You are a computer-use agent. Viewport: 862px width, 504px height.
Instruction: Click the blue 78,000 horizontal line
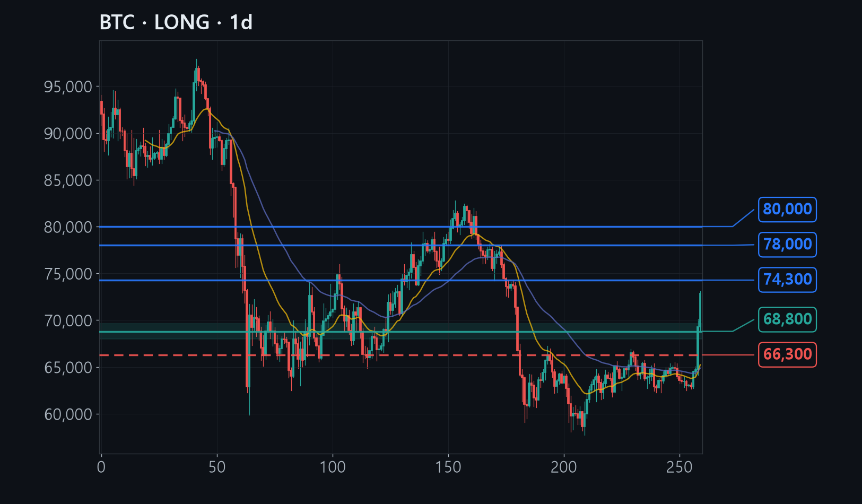pos(400,245)
